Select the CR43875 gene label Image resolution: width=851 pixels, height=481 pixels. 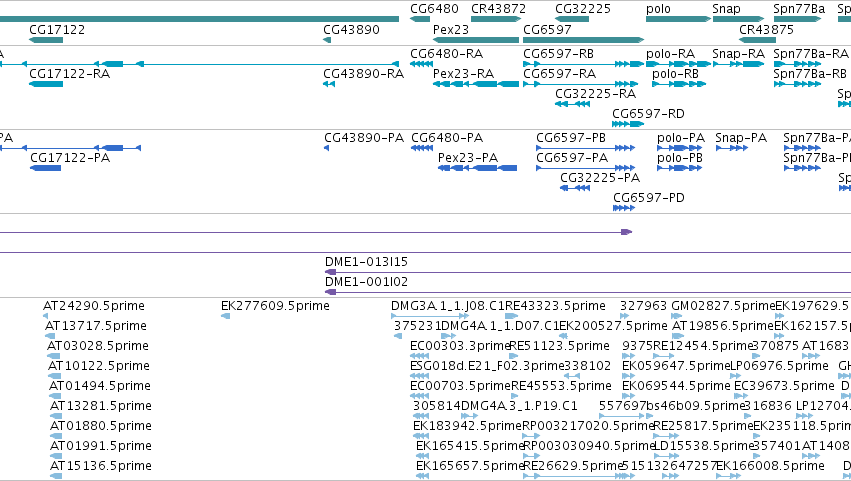[766, 29]
